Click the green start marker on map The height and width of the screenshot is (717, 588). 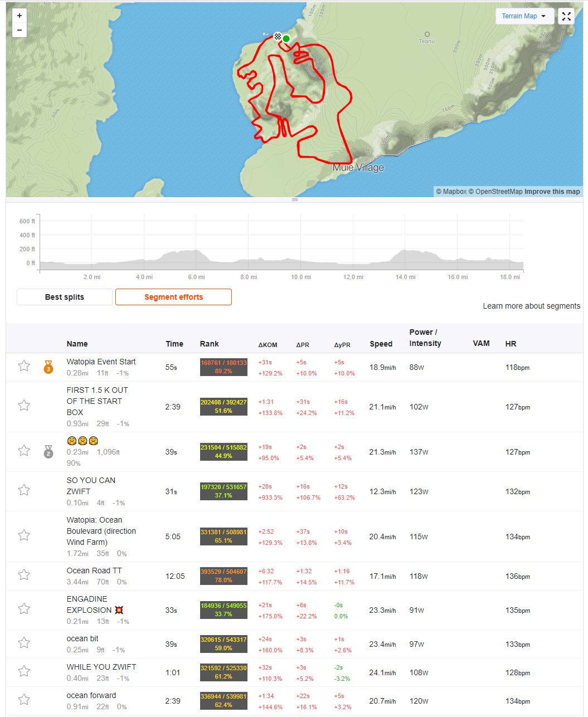click(x=286, y=38)
